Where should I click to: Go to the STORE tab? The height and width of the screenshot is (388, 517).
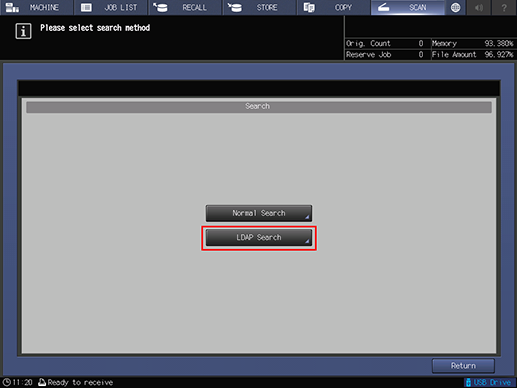click(x=259, y=7)
